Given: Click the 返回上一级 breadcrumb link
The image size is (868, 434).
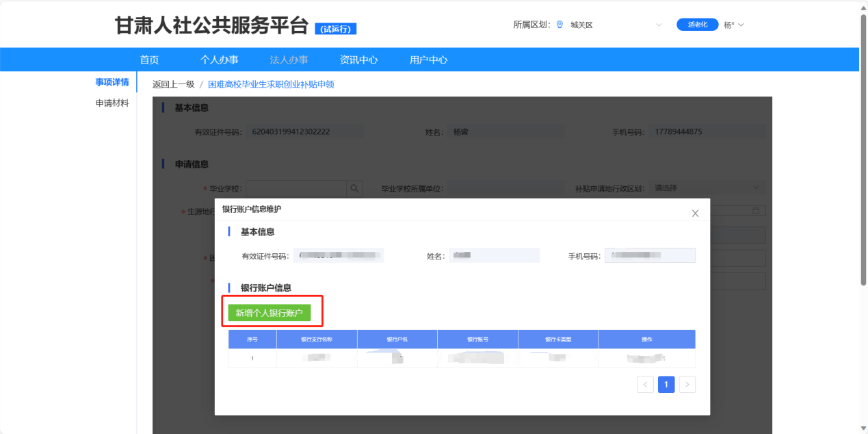Looking at the screenshot, I should click(173, 84).
